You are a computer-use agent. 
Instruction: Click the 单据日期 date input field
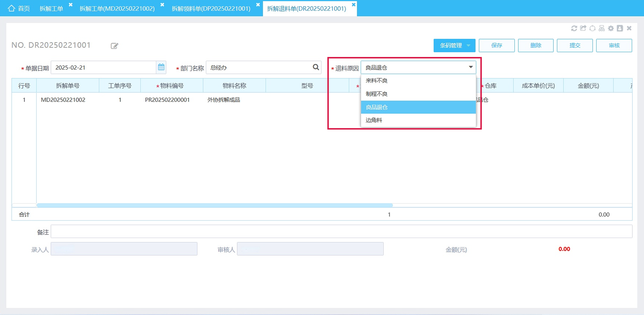(103, 68)
